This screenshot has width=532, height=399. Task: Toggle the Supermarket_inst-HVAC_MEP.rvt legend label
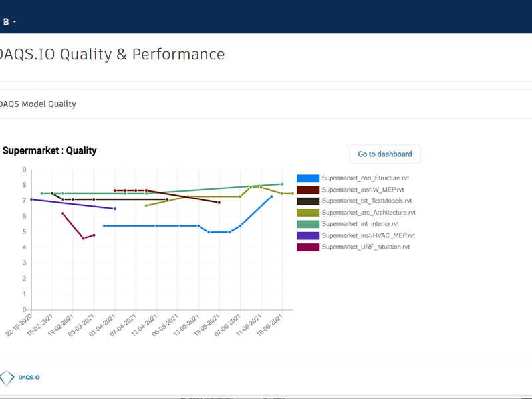[x=368, y=236]
